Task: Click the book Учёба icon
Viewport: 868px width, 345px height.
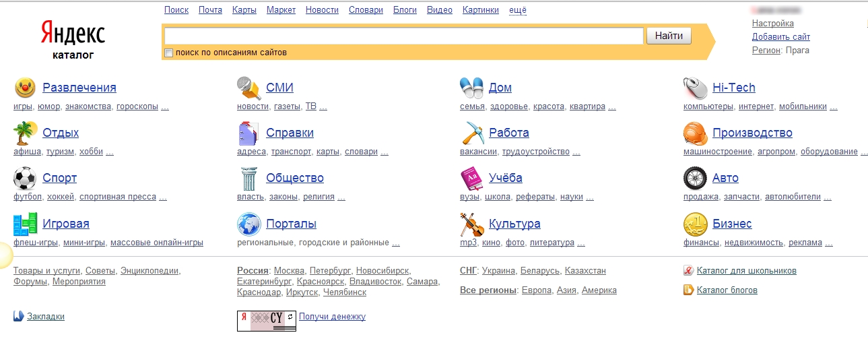Action: 471,179
